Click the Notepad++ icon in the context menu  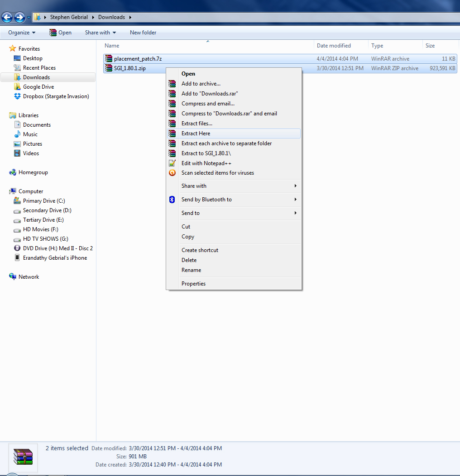[x=172, y=163]
